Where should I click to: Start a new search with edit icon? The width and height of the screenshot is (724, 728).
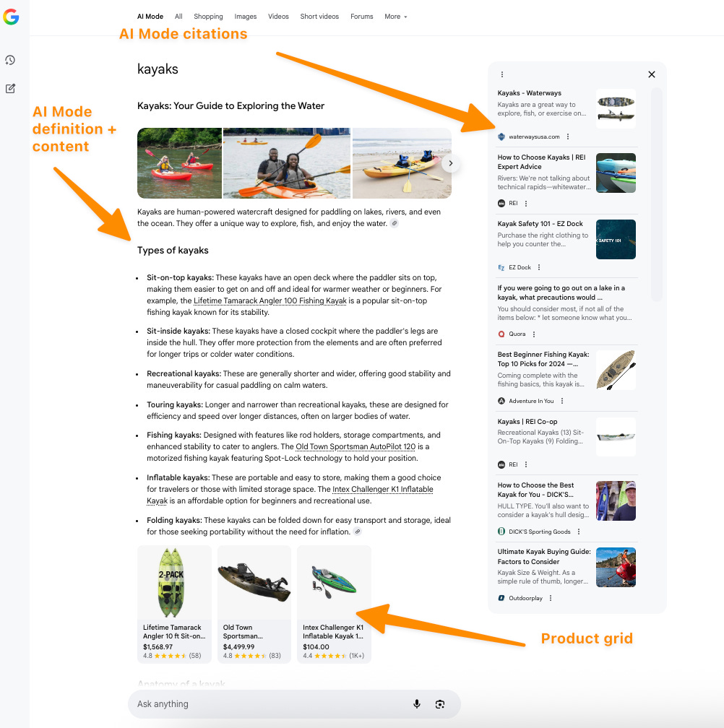pyautogui.click(x=10, y=88)
